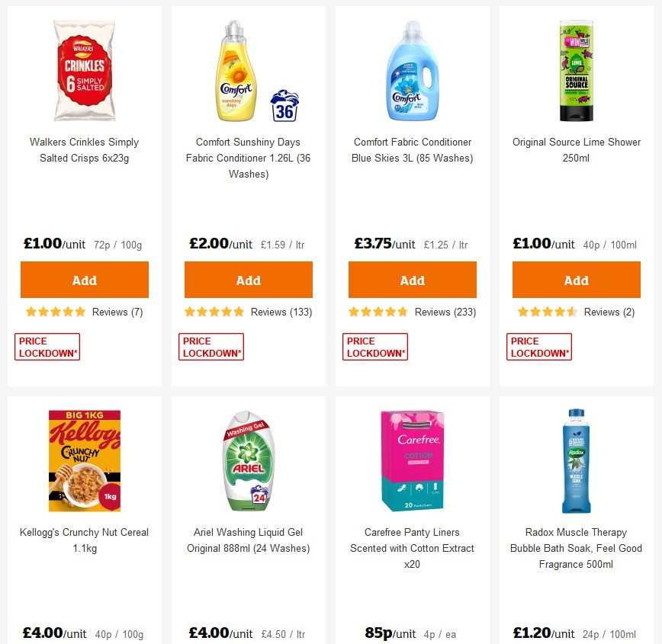This screenshot has width=662, height=644.
Task: Add Comfort Sunshiny Days Fabric Conditioner to basket
Action: 248,280
